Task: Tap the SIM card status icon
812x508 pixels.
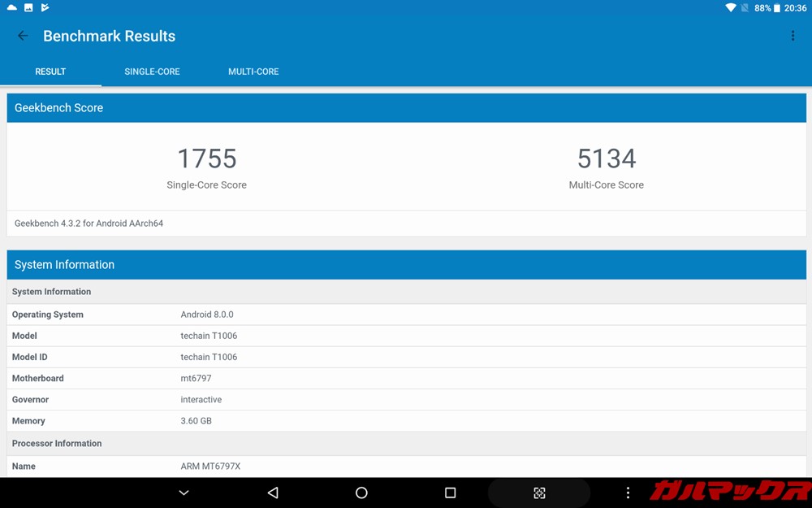Action: [745, 7]
